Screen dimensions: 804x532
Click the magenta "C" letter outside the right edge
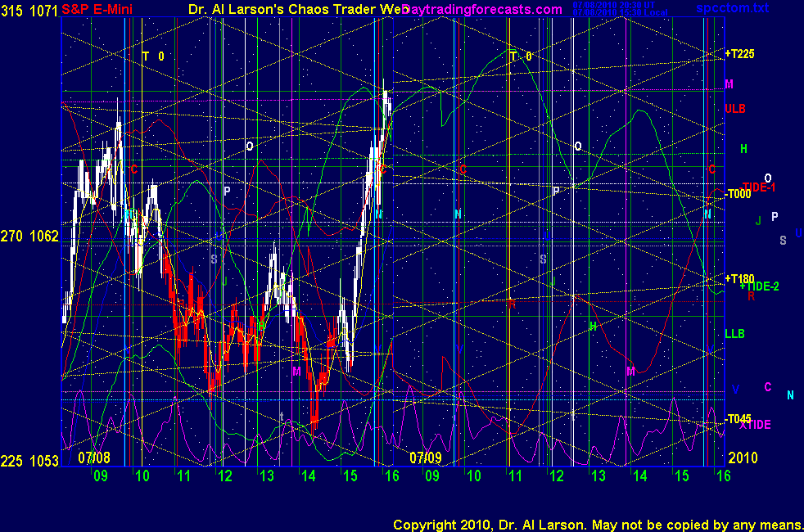[768, 387]
